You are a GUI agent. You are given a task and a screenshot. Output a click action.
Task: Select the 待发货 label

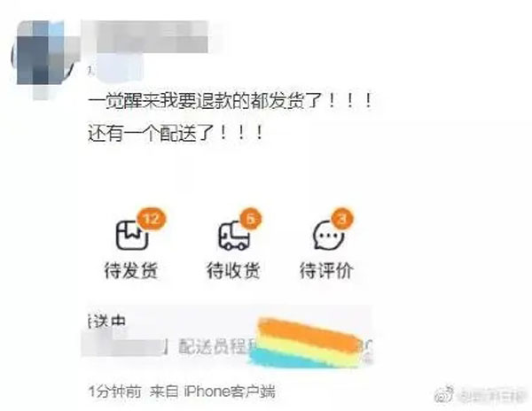coord(131,270)
